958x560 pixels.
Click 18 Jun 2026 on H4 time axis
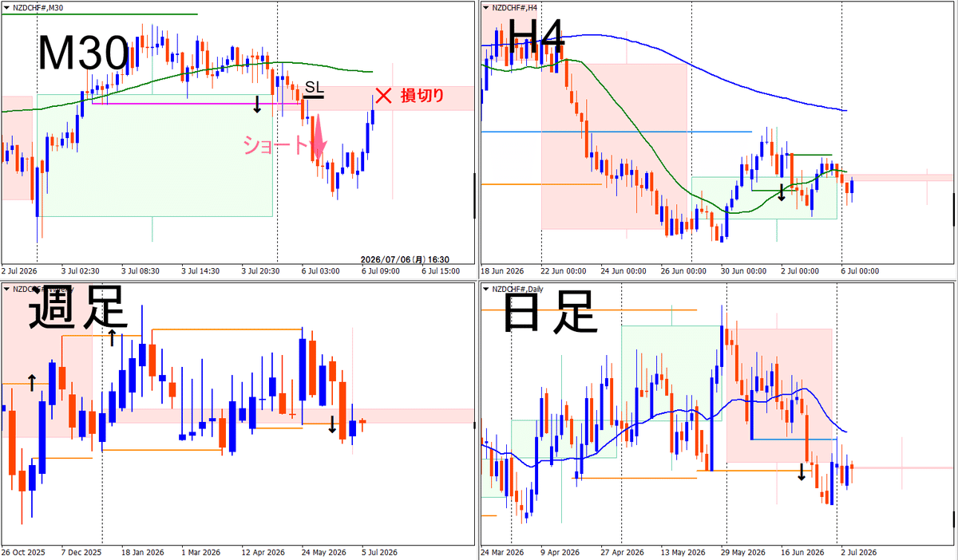[502, 271]
